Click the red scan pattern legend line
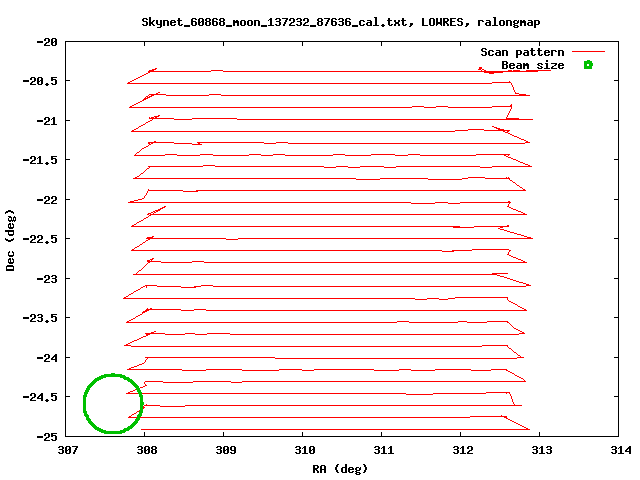This screenshot has height=480, width=640. tap(588, 52)
